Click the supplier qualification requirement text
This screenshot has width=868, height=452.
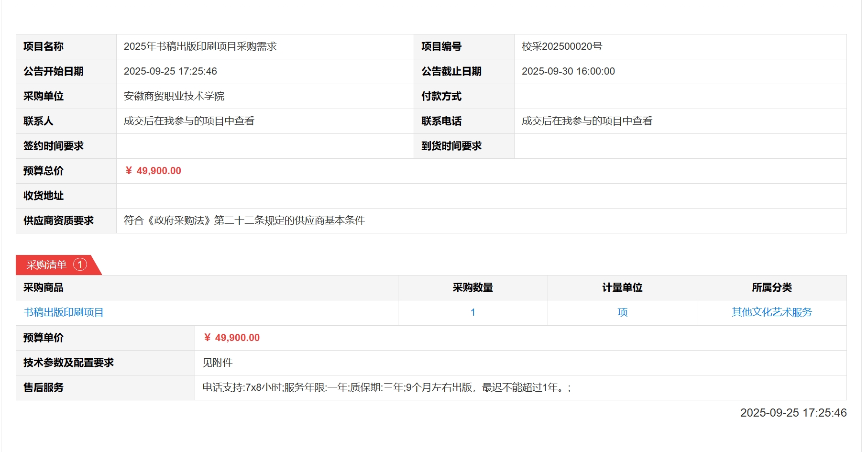[244, 220]
